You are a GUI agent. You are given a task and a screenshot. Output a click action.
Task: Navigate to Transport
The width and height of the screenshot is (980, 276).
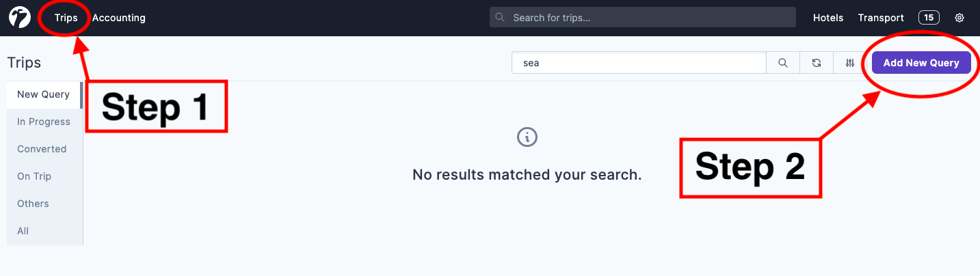tap(881, 18)
